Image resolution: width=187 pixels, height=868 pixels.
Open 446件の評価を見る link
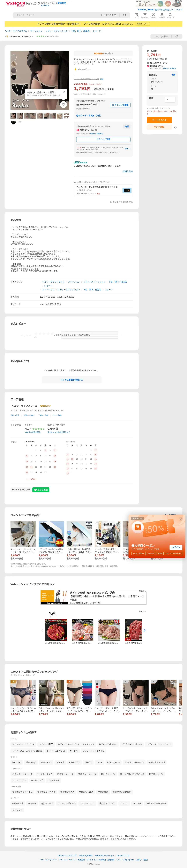click(x=33, y=432)
